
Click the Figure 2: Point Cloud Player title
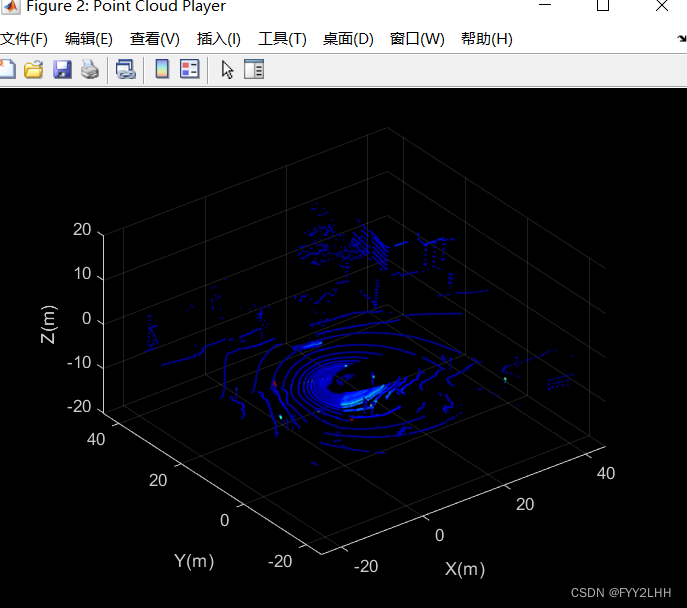(x=126, y=6)
